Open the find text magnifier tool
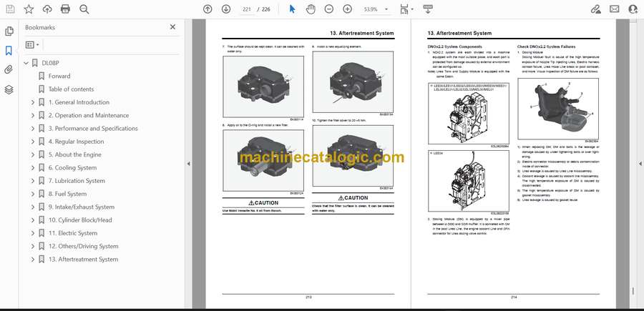 (84, 9)
